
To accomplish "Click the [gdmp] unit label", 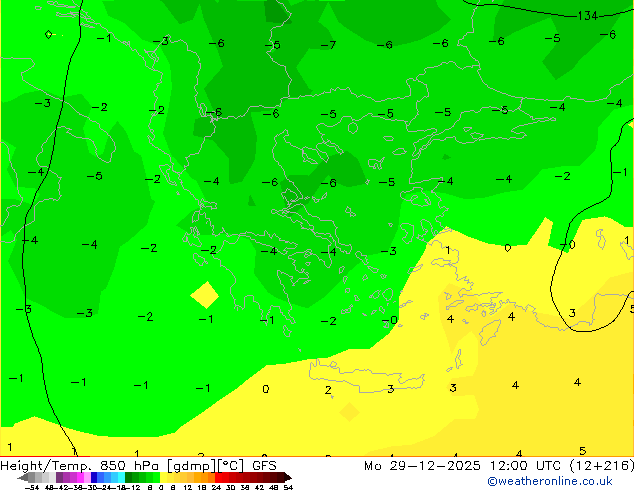I will pyautogui.click(x=192, y=466).
